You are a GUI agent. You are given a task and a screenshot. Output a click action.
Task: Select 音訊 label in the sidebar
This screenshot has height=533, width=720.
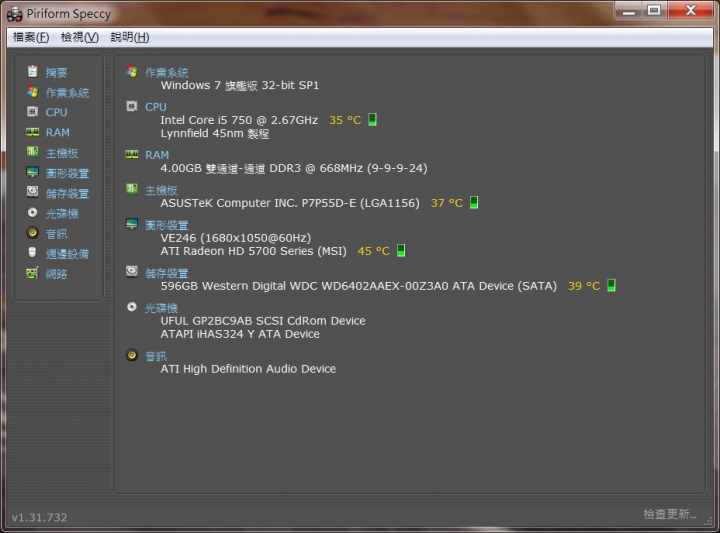coord(56,234)
